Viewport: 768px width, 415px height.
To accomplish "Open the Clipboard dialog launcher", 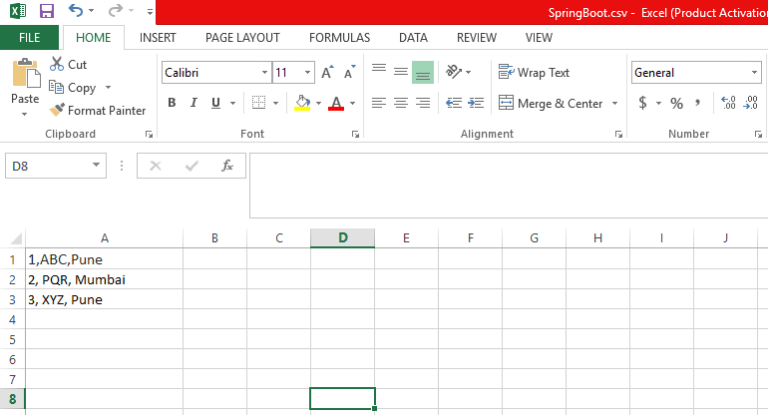I will click(x=149, y=134).
